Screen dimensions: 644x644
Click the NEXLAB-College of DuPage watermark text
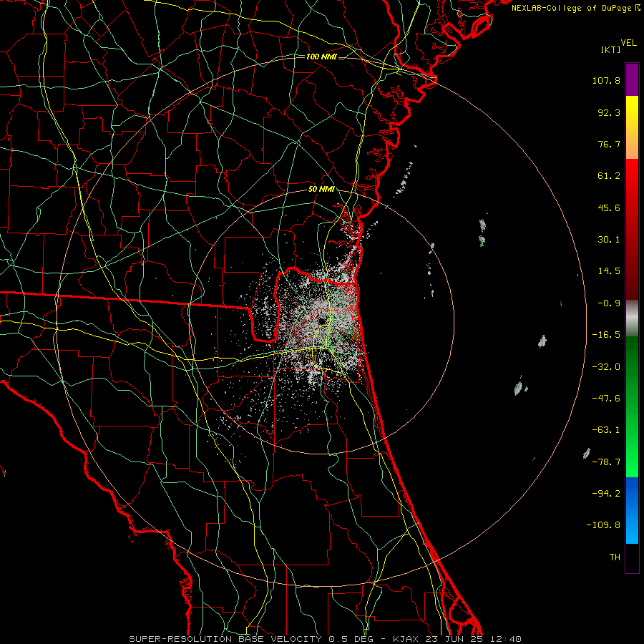click(575, 8)
